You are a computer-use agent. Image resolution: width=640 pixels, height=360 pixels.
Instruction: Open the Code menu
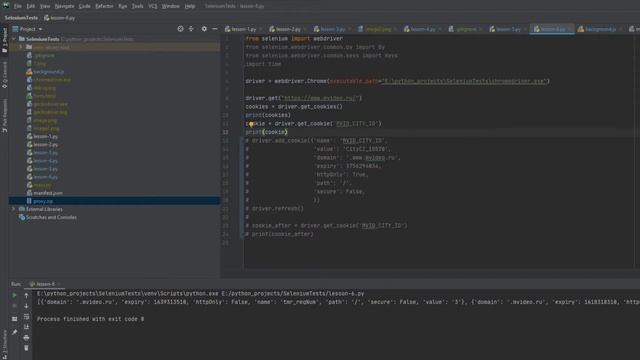pos(84,6)
